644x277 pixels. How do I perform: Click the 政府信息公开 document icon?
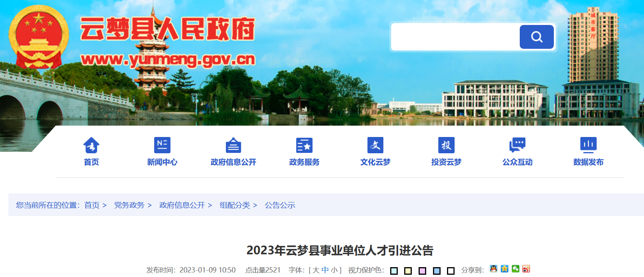click(x=233, y=145)
